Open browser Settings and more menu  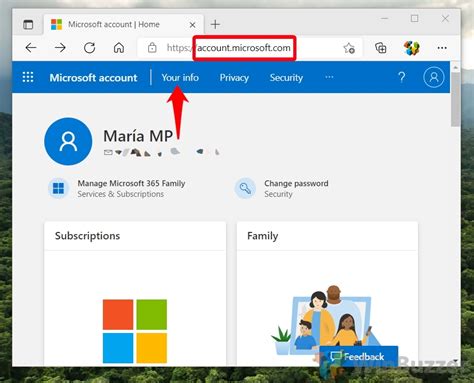tap(442, 48)
